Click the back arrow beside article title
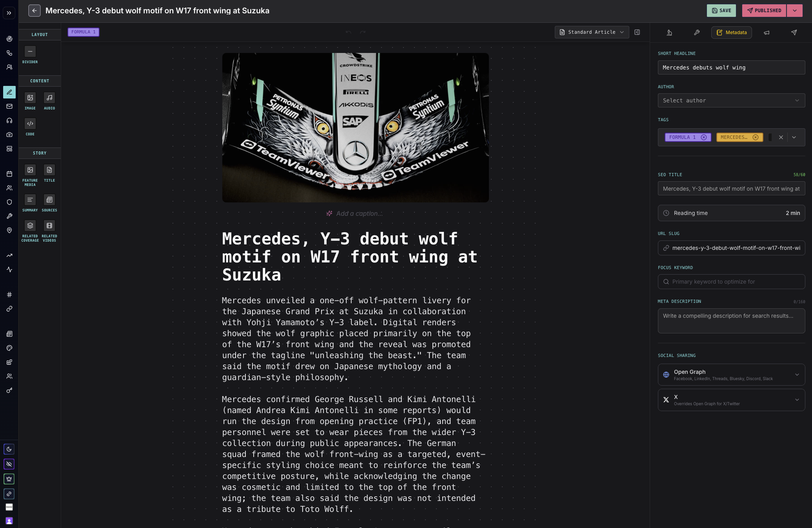This screenshot has width=812, height=528. (x=35, y=11)
